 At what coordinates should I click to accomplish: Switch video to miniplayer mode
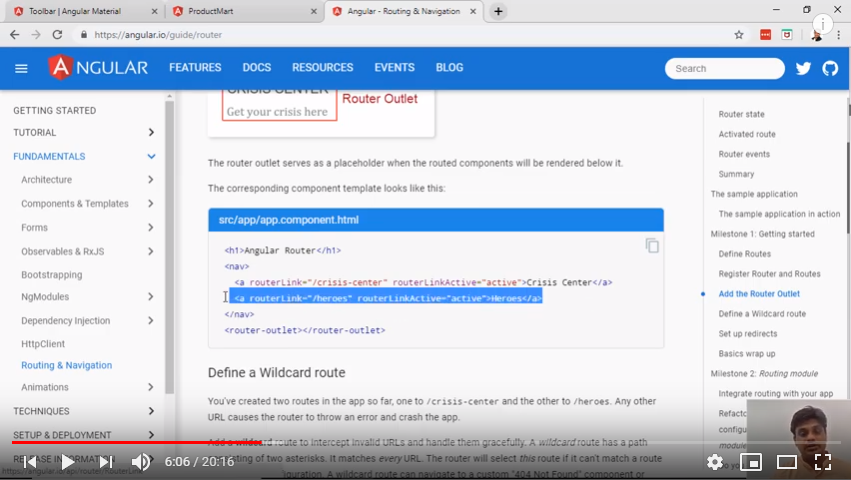coord(751,462)
